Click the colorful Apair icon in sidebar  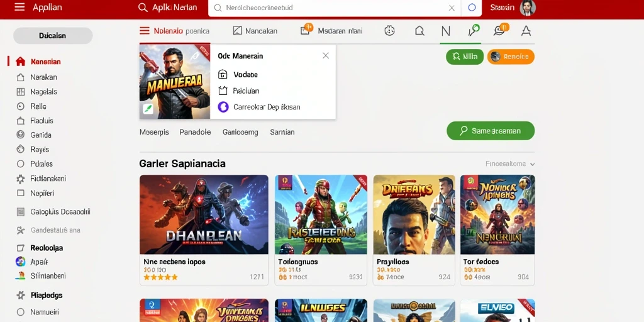point(20,262)
